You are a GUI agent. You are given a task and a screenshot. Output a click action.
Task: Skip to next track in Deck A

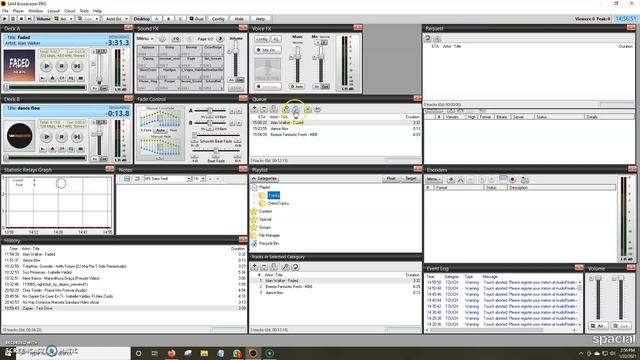77,66
